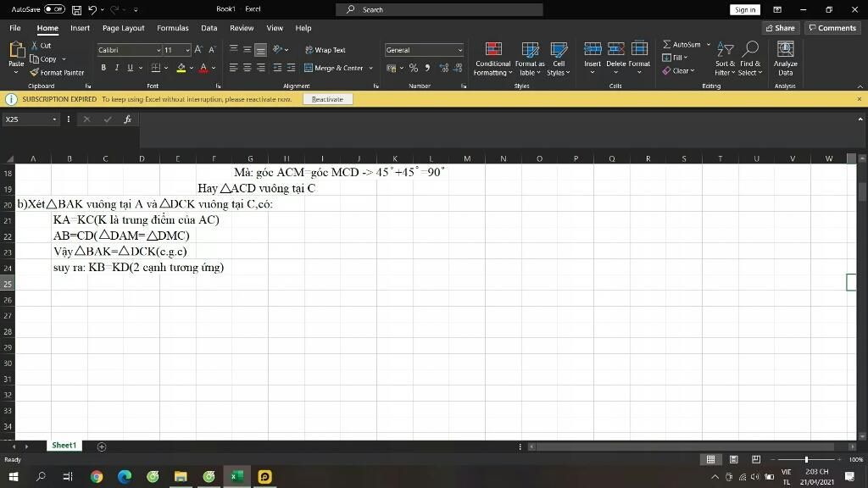Open Excel in the Windows taskbar
The width and height of the screenshot is (868, 488).
pos(237,476)
